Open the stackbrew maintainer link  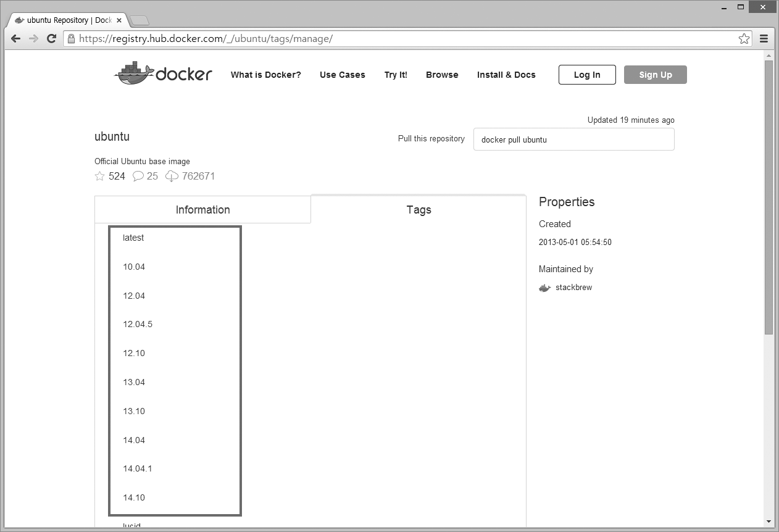[573, 288]
